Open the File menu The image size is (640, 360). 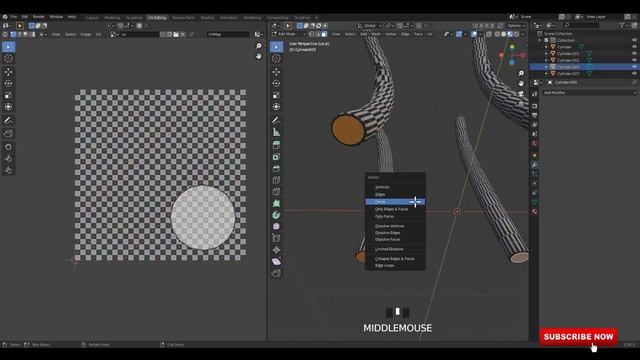click(x=14, y=17)
